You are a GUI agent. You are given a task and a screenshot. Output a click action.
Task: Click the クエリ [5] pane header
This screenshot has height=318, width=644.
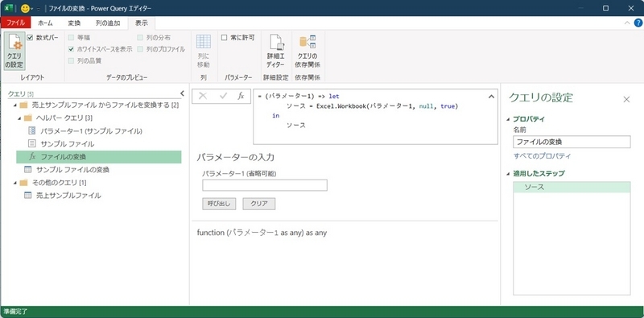(21, 93)
